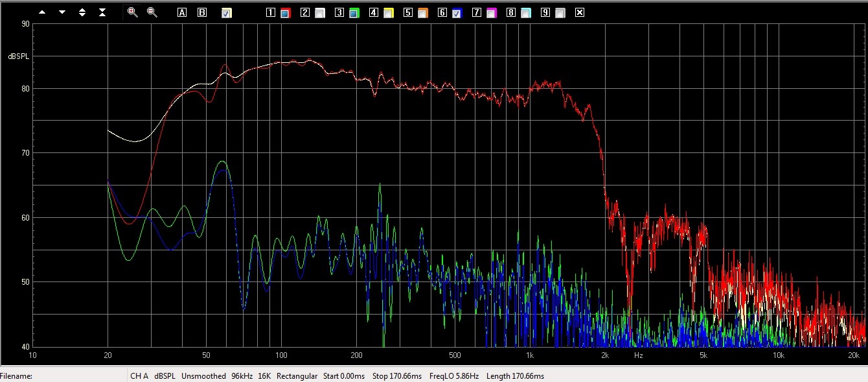Toggle the yellow checkbox beside the B button

click(226, 13)
